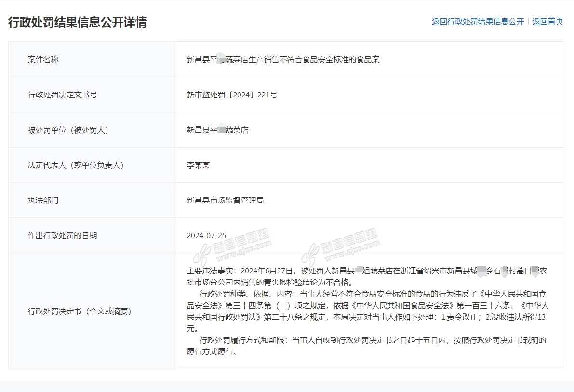574x392 pixels.
Task: Select the 案件名称 row label
Action: point(43,59)
